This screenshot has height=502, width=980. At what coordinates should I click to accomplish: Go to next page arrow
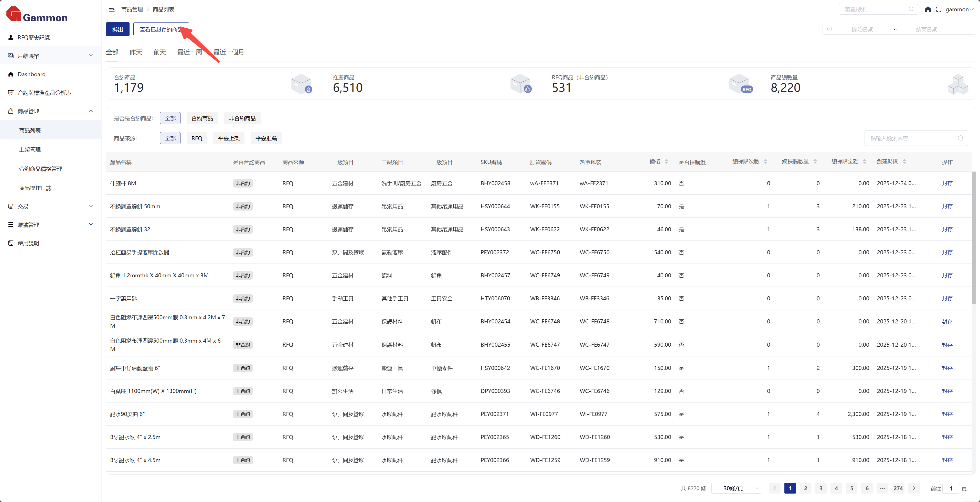point(914,488)
